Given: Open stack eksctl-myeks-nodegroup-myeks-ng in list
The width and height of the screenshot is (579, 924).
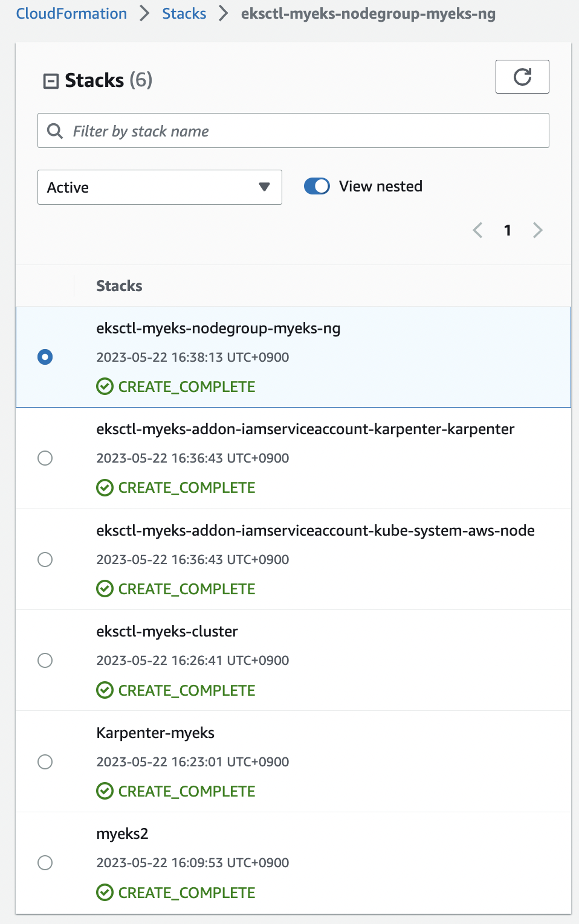Looking at the screenshot, I should 218,329.
